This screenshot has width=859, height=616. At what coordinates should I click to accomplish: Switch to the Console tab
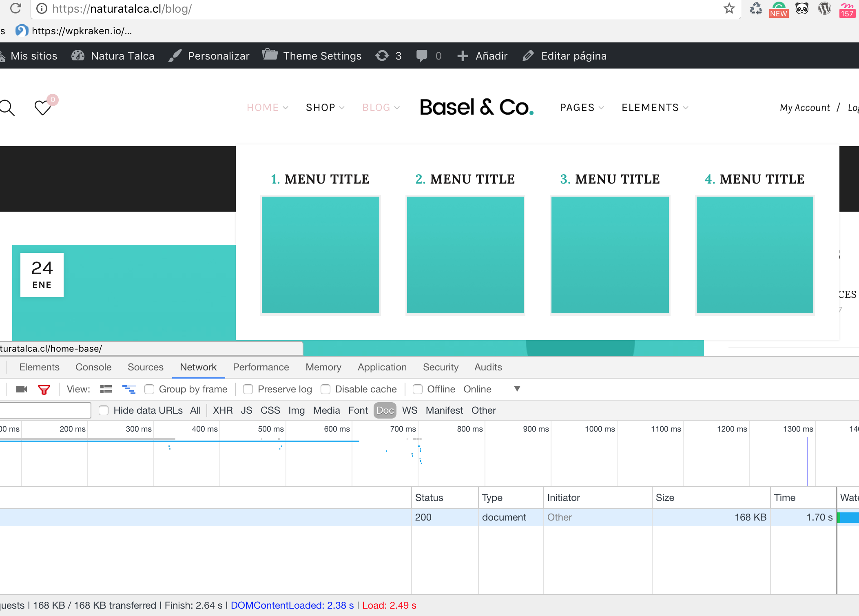pos(93,367)
